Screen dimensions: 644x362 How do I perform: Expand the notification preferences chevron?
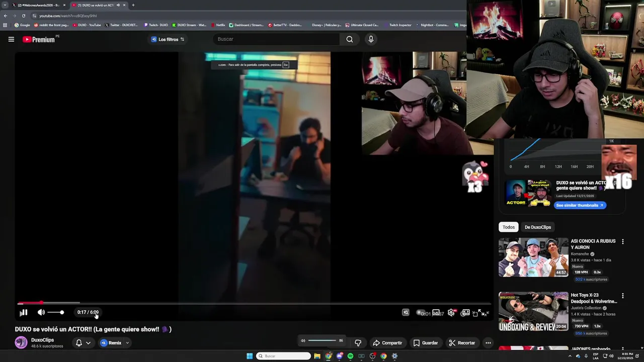[x=88, y=343]
